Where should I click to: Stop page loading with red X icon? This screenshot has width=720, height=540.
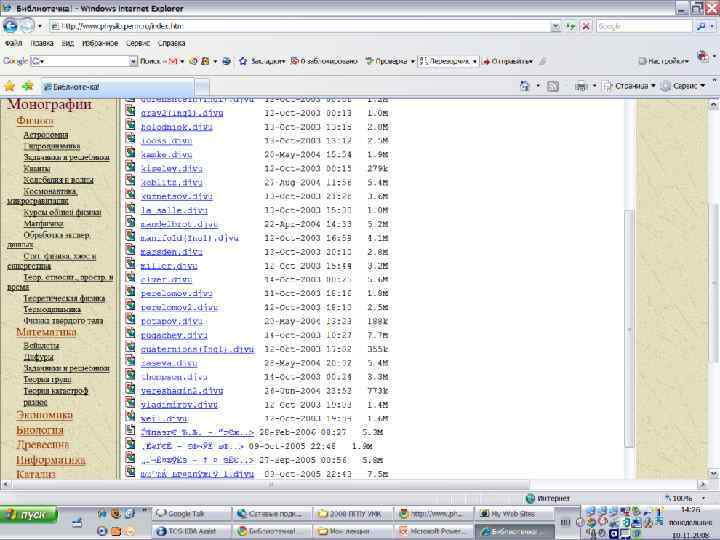(x=586, y=27)
